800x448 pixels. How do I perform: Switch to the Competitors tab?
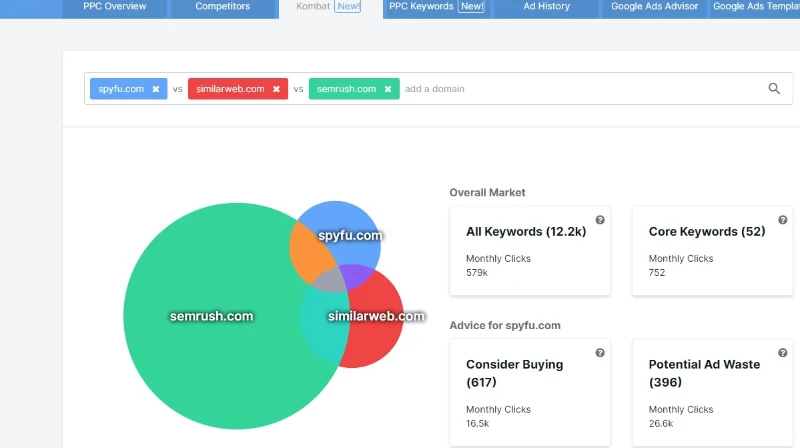pyautogui.click(x=222, y=7)
